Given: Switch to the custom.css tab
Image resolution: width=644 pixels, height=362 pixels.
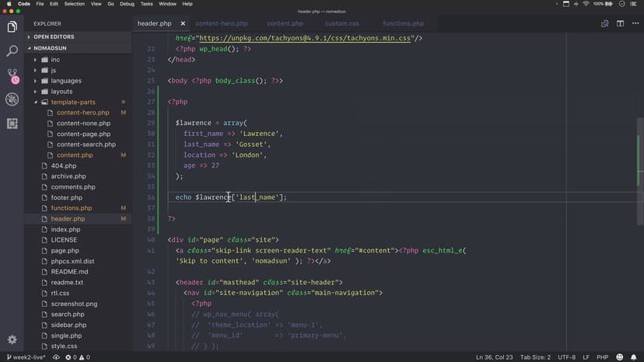Looking at the screenshot, I should tap(342, 24).
